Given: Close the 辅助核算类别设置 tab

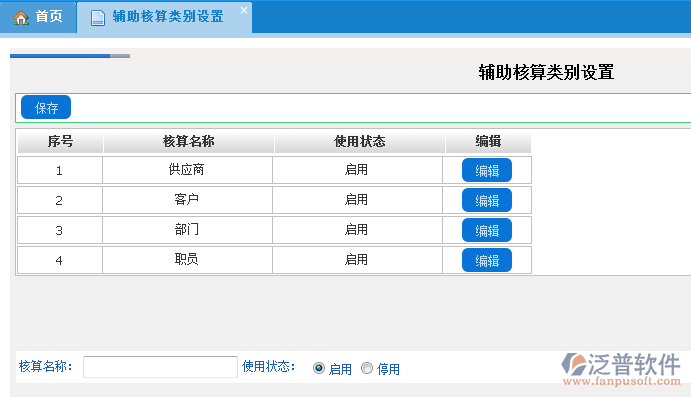Looking at the screenshot, I should click(x=244, y=10).
